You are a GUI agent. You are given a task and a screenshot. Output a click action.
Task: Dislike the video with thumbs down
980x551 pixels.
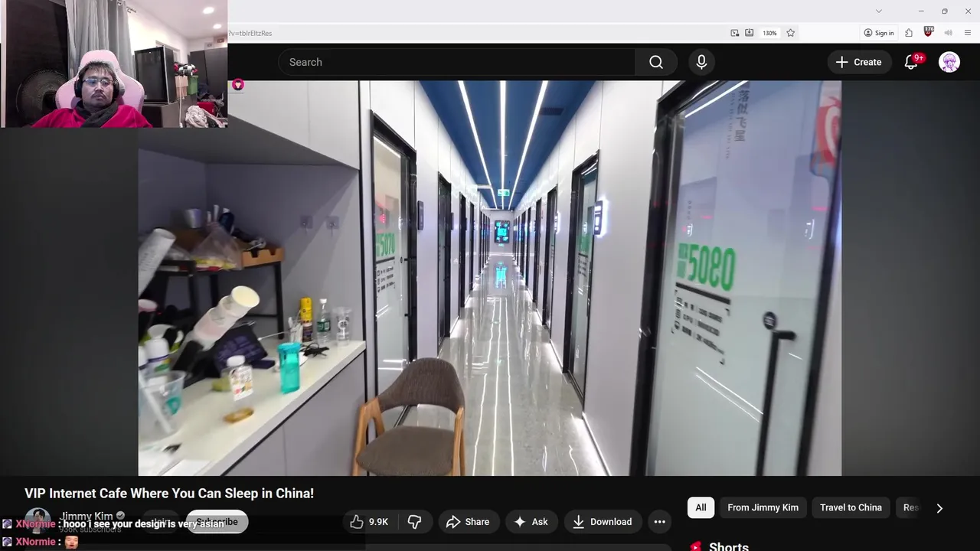coord(414,522)
